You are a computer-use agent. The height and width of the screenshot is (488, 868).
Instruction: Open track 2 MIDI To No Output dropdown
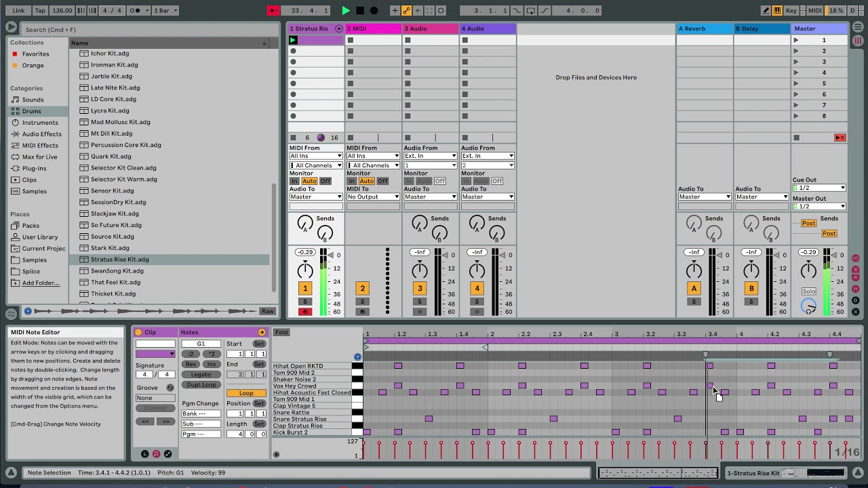373,197
